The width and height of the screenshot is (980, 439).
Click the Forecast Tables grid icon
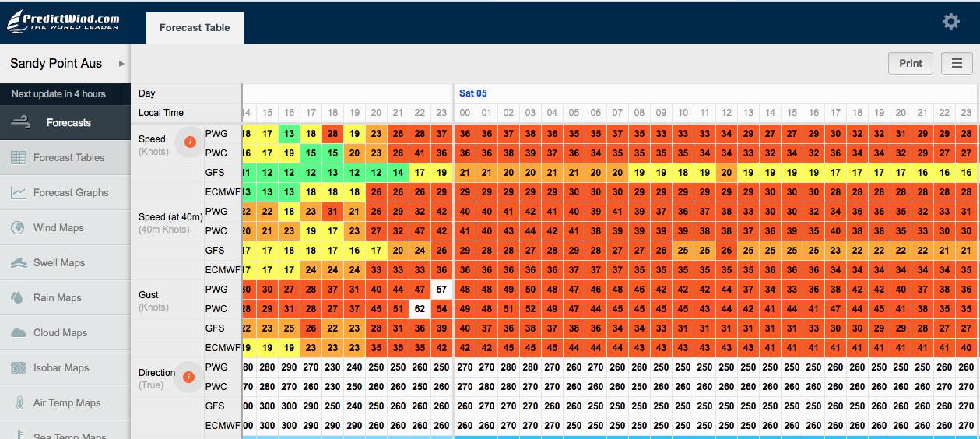pos(19,158)
